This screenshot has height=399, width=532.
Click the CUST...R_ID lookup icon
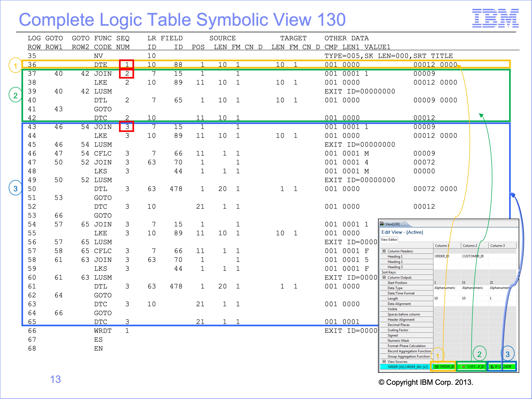(x=464, y=367)
